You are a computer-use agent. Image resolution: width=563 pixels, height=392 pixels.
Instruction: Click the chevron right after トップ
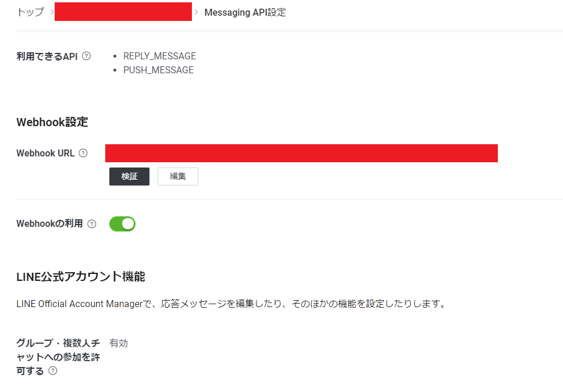coord(52,12)
